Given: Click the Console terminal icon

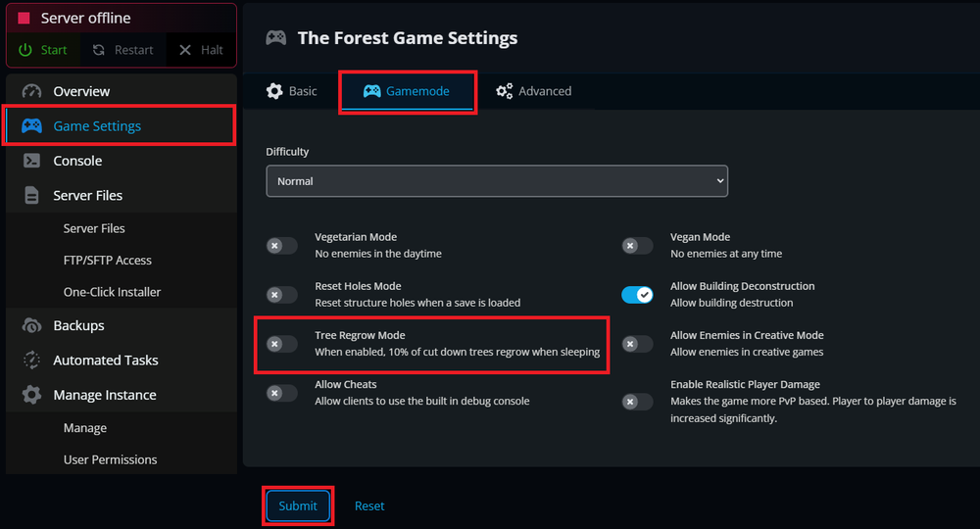Looking at the screenshot, I should (x=31, y=161).
